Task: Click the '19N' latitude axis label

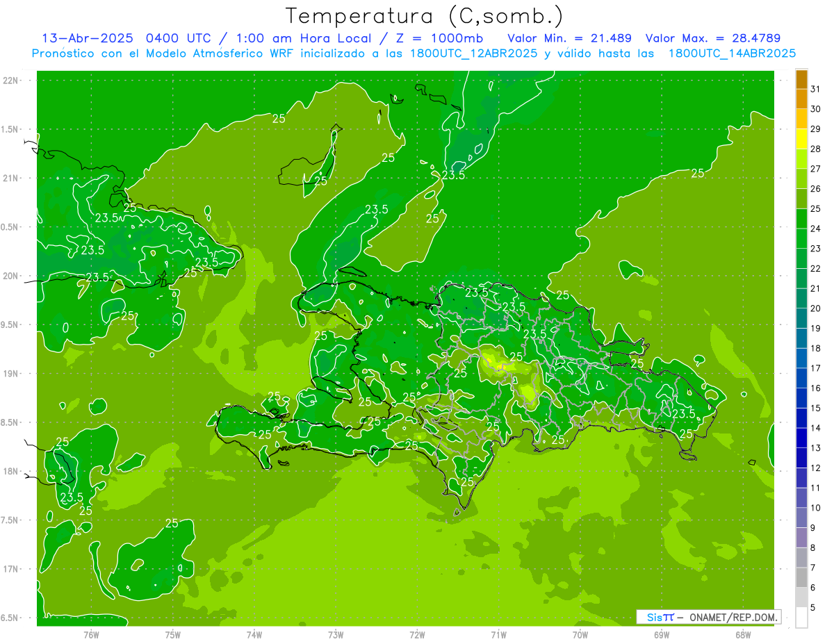Action: pyautogui.click(x=12, y=373)
